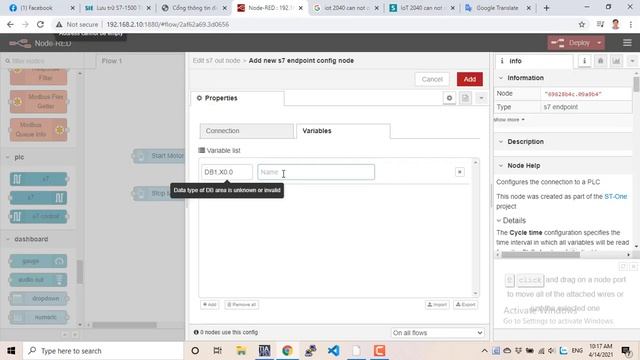Open Visual Studio Code from taskbar
The image size is (640, 360).
[333, 351]
